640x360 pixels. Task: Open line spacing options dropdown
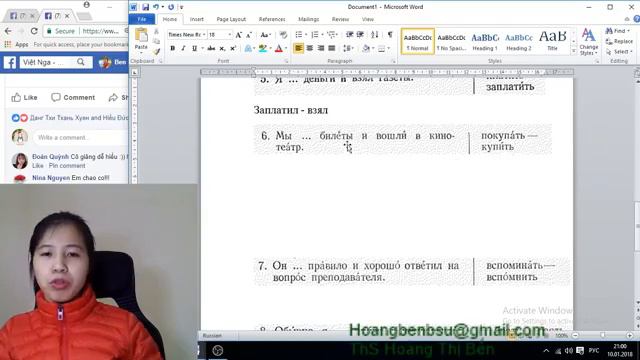[348, 49]
